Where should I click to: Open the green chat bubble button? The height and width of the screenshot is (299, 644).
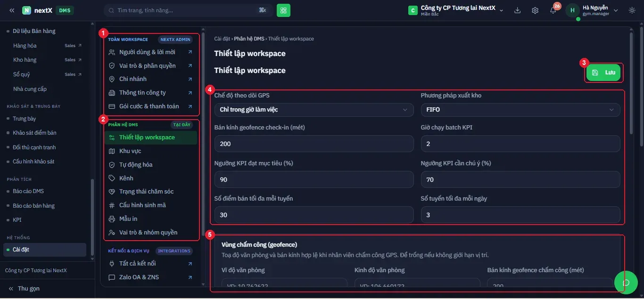(x=626, y=283)
